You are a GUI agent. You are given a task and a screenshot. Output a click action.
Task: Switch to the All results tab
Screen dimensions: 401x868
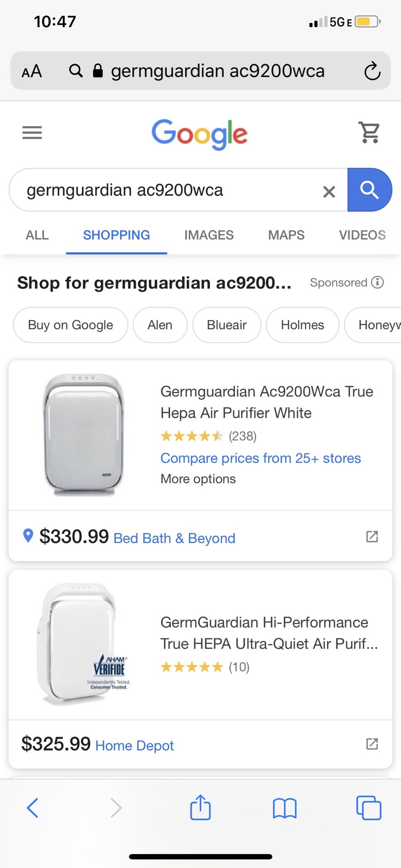click(37, 235)
